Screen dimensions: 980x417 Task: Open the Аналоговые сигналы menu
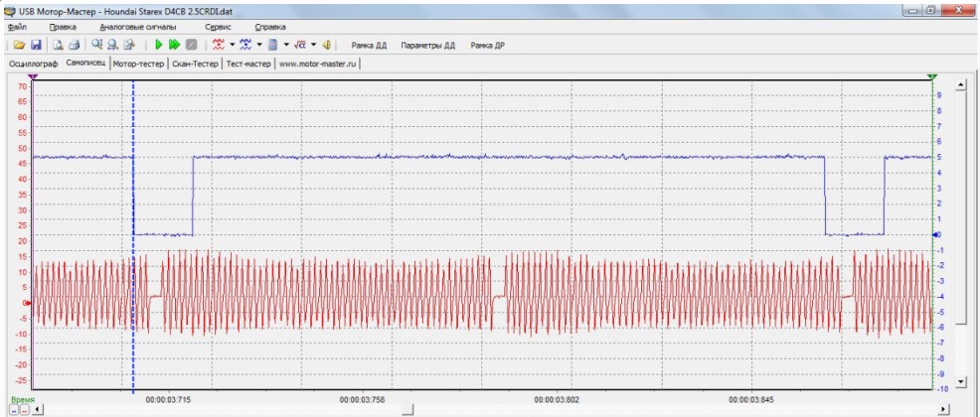click(137, 28)
